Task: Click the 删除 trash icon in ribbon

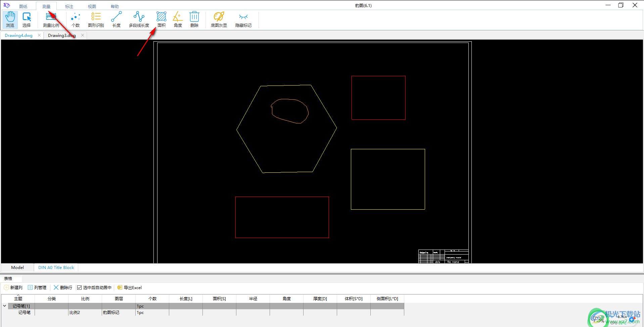Action: pos(194,19)
